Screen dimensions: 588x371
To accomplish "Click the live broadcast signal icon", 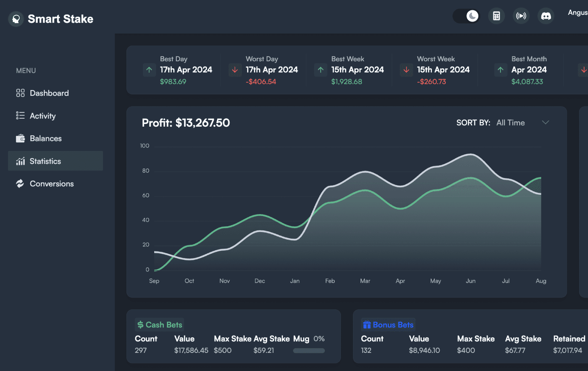I will coord(521,16).
